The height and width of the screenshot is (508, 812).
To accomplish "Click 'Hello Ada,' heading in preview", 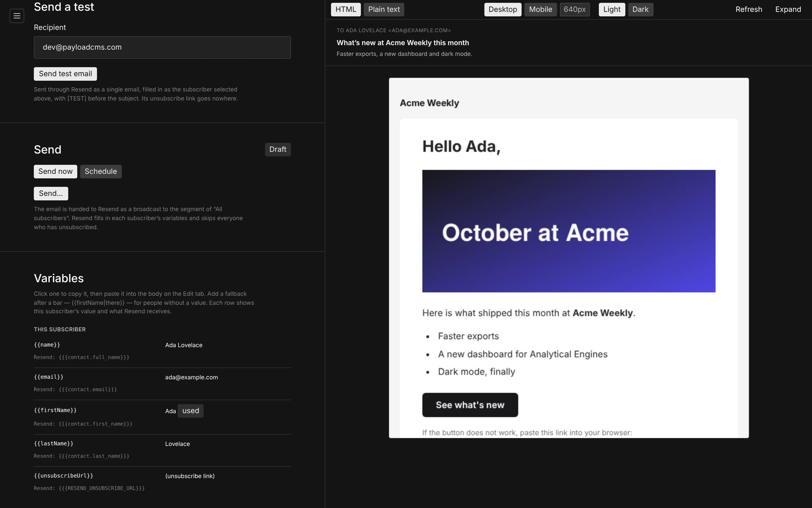I will point(461,146).
